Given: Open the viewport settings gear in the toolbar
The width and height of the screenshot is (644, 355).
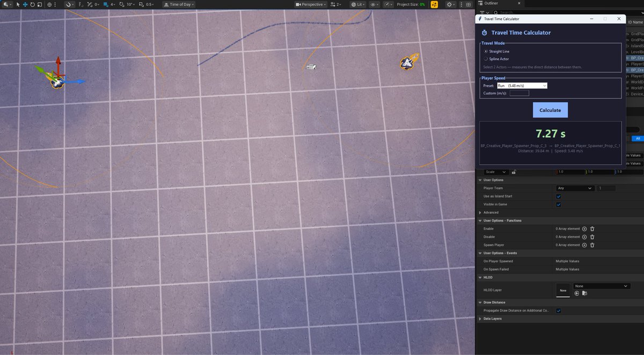Looking at the screenshot, I should click(450, 4).
